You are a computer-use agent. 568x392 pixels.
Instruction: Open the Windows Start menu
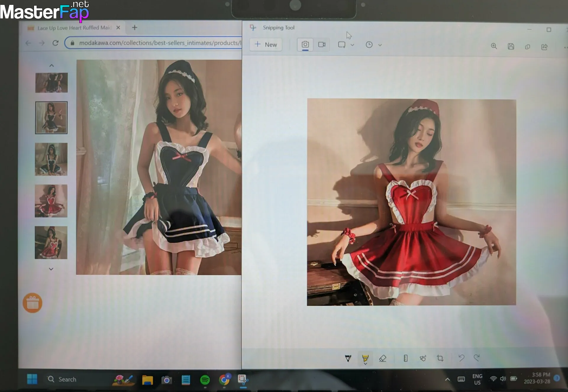click(32, 379)
